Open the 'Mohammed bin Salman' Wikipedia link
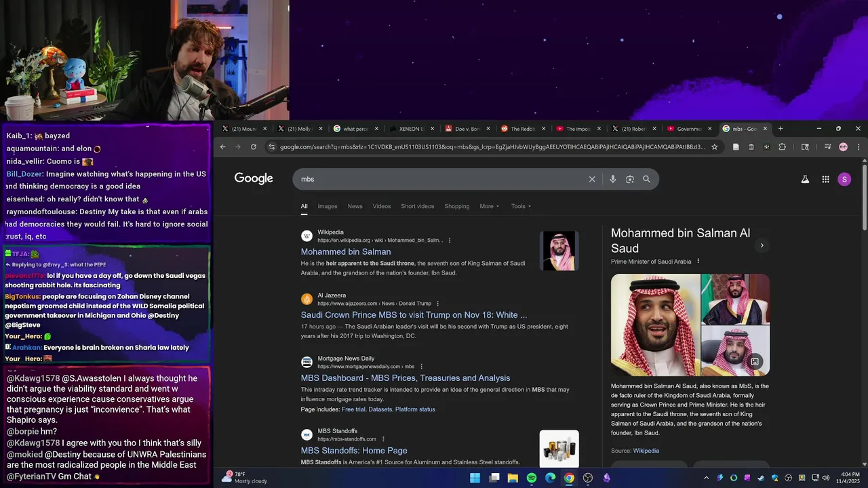Image resolution: width=868 pixels, height=488 pixels. [x=346, y=251]
